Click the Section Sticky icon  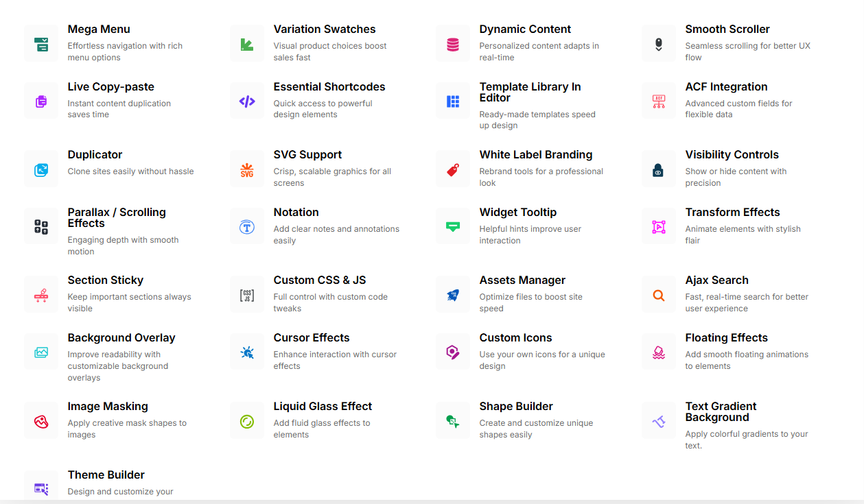(41, 296)
